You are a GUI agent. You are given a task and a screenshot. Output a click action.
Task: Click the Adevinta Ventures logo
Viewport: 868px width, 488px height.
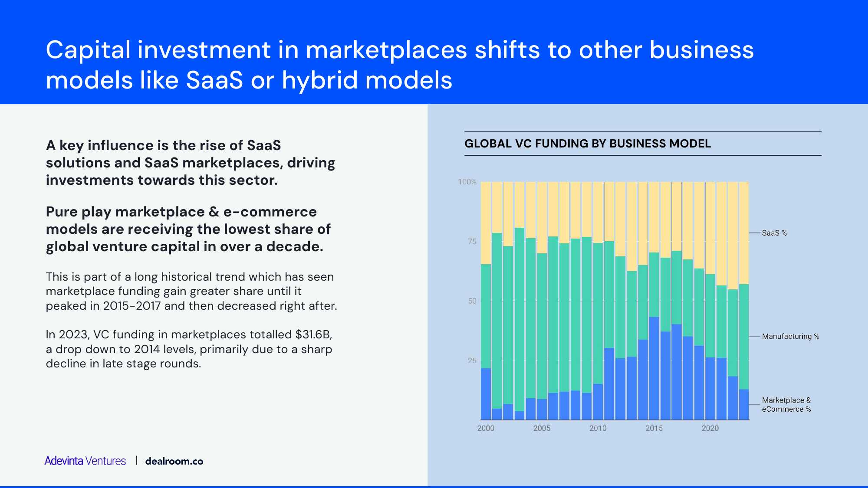(85, 461)
